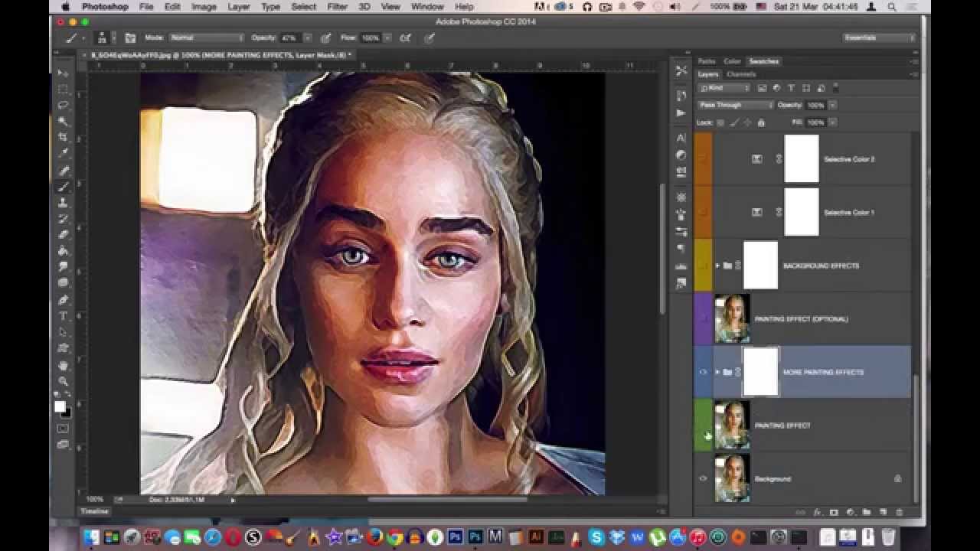Select the Eraser tool
This screenshot has height=551, width=980.
tap(64, 234)
